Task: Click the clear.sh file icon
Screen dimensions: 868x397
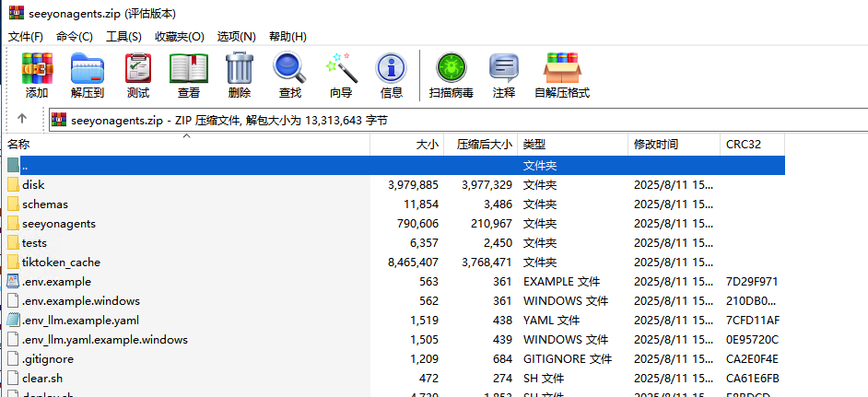Action: (13, 379)
